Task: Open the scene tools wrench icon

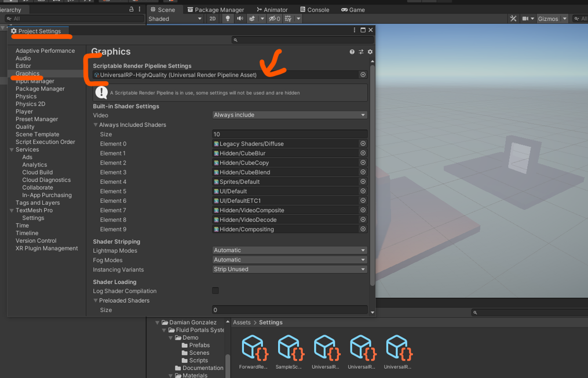Action: click(x=513, y=19)
